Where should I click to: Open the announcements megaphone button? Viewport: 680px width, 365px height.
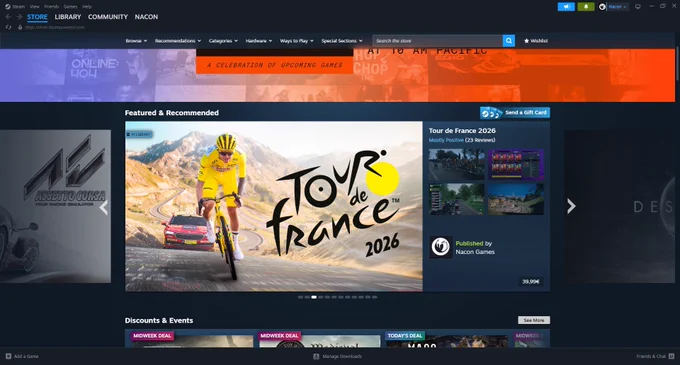pyautogui.click(x=566, y=7)
